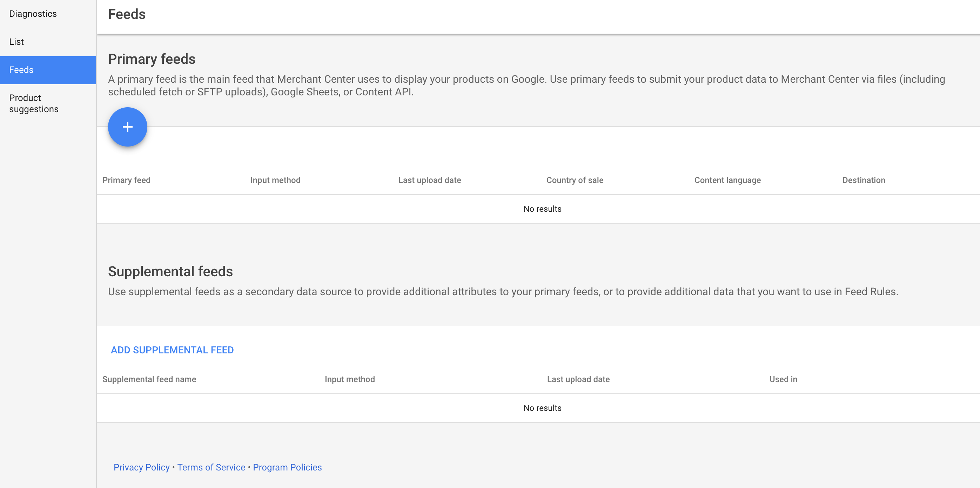This screenshot has height=488, width=980.
Task: Navigate to the List section
Action: pos(17,42)
